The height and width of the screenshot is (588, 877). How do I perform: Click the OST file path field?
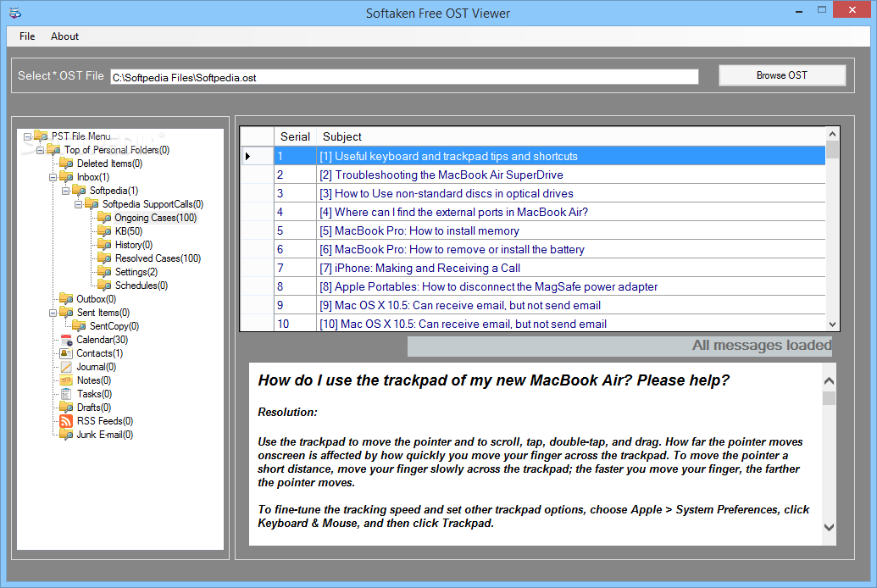pyautogui.click(x=404, y=77)
